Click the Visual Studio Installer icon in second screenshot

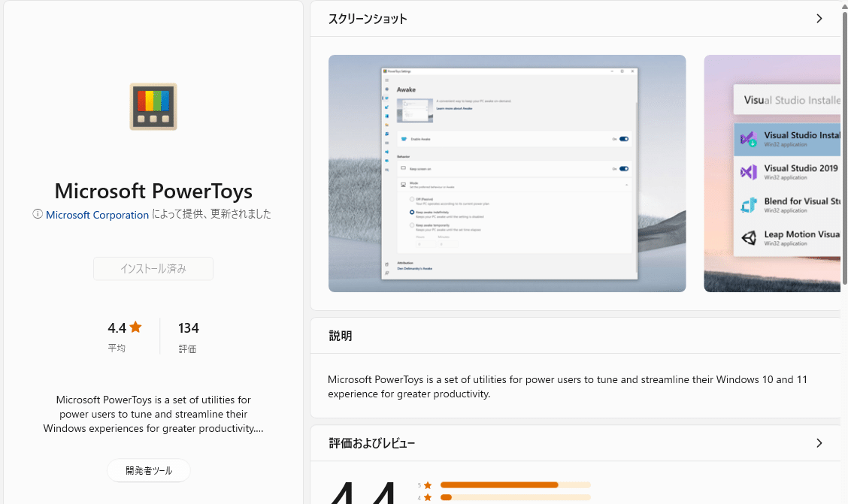click(x=748, y=139)
